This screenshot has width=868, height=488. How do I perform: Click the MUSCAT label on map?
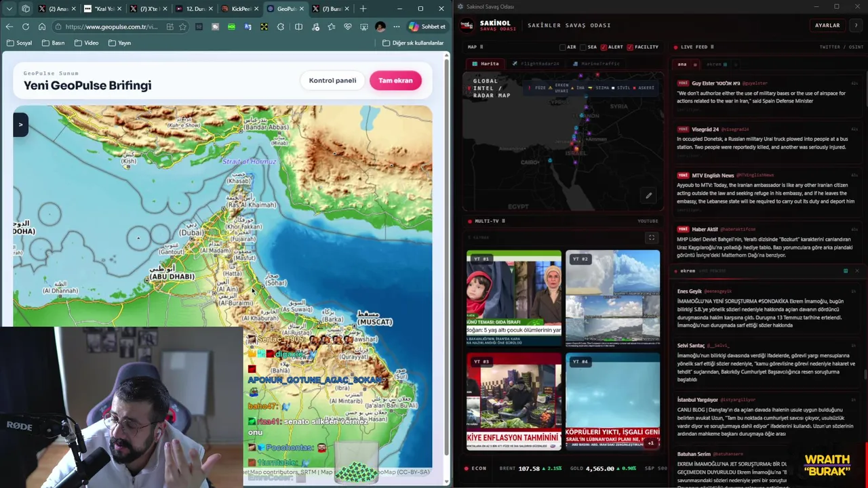(x=375, y=322)
